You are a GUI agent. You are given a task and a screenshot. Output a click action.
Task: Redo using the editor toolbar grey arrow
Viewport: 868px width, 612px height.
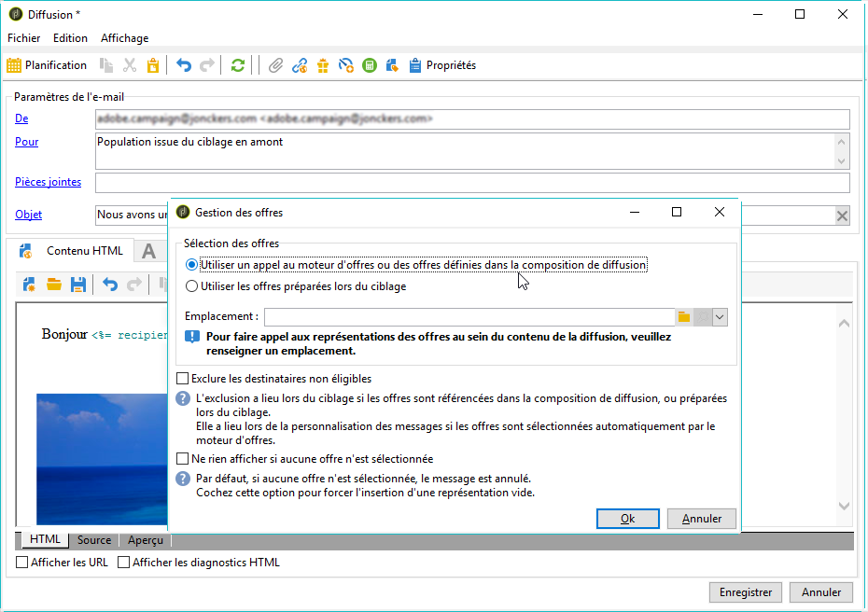(134, 285)
